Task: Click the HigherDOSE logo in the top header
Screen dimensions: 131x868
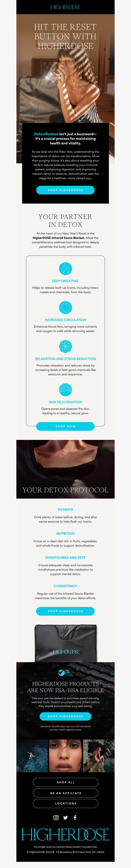Action: (x=65, y=7)
